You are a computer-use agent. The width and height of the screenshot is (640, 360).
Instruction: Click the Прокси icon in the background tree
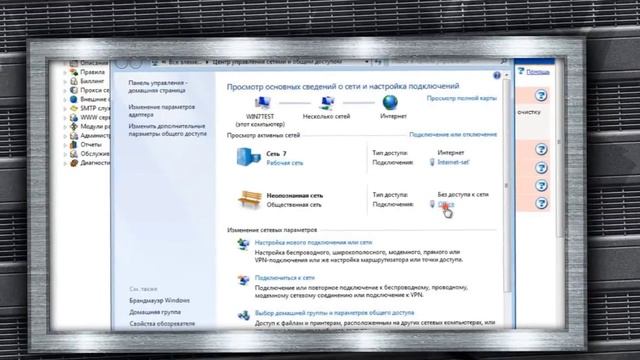click(74, 90)
